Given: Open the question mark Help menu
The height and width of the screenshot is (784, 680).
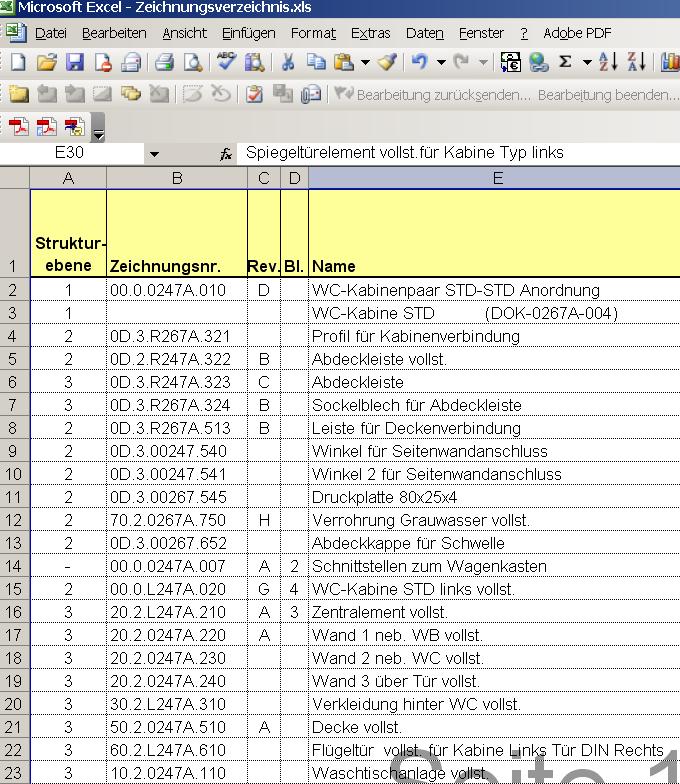Looking at the screenshot, I should click(x=524, y=33).
